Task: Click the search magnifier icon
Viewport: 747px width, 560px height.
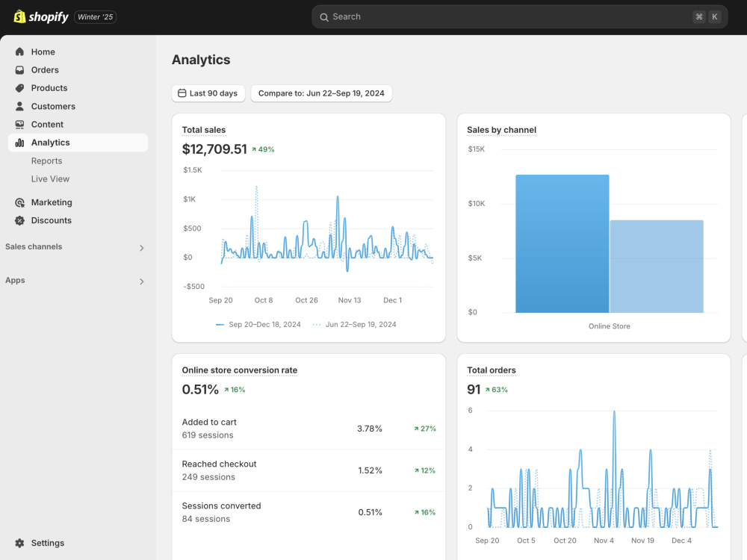Action: (324, 17)
